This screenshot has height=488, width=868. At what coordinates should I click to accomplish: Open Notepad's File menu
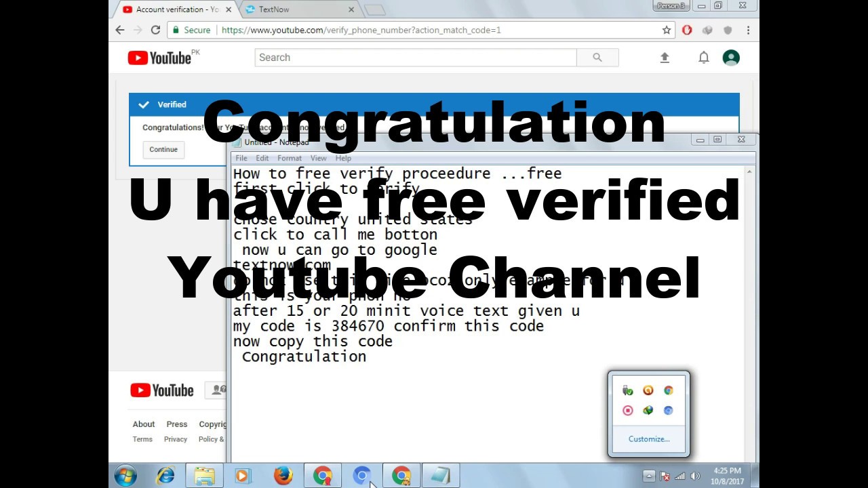pos(241,158)
